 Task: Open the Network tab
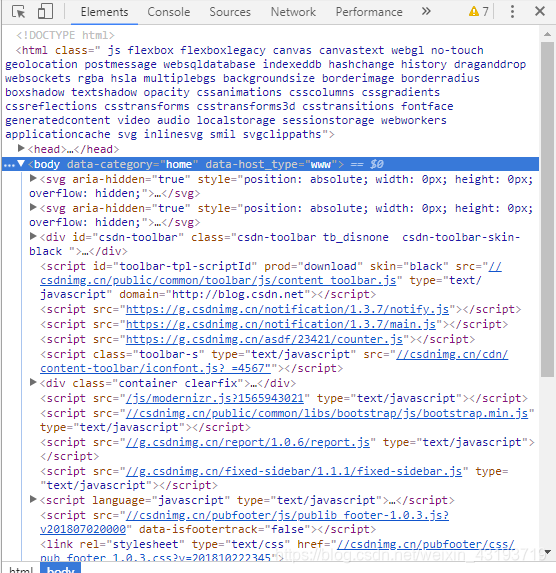click(x=293, y=12)
